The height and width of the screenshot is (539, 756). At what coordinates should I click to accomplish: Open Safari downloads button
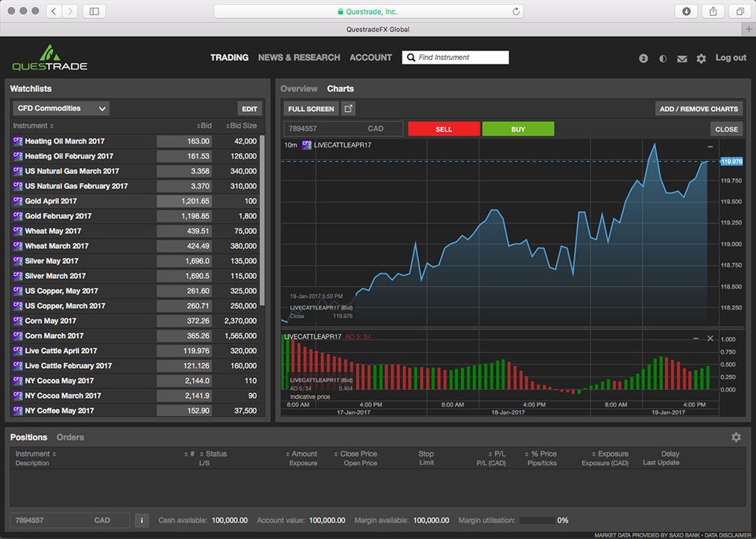point(686,12)
